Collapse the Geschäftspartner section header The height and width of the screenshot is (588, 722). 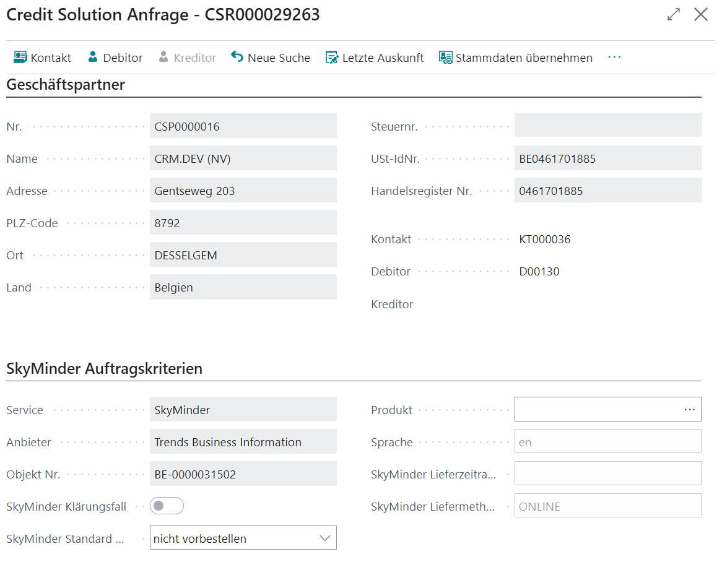coord(66,85)
